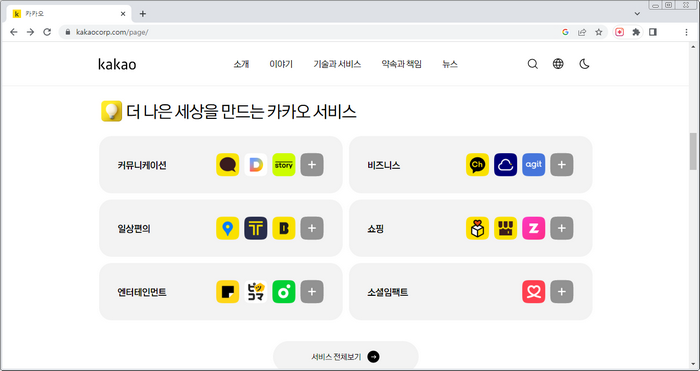Share this page from address bar
The width and height of the screenshot is (700, 371).
tap(582, 32)
